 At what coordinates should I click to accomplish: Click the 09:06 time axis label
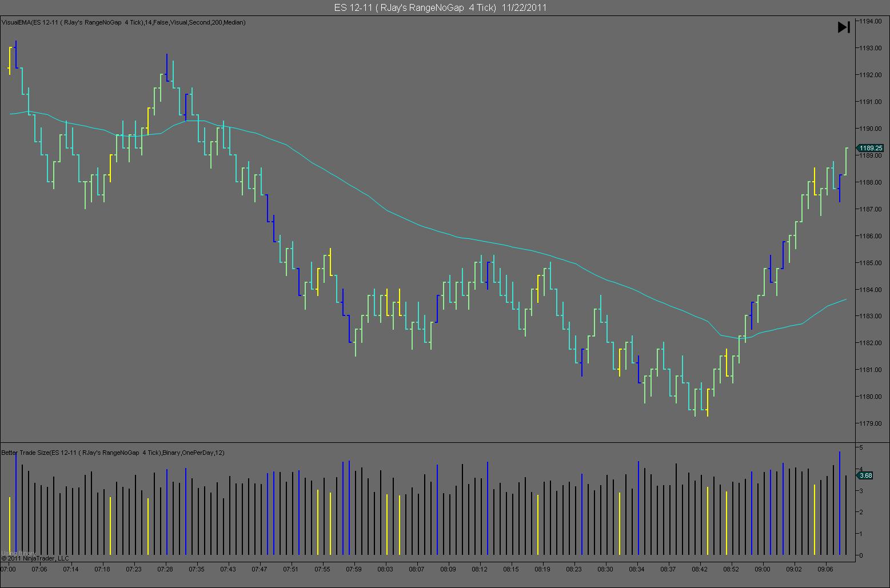click(825, 569)
